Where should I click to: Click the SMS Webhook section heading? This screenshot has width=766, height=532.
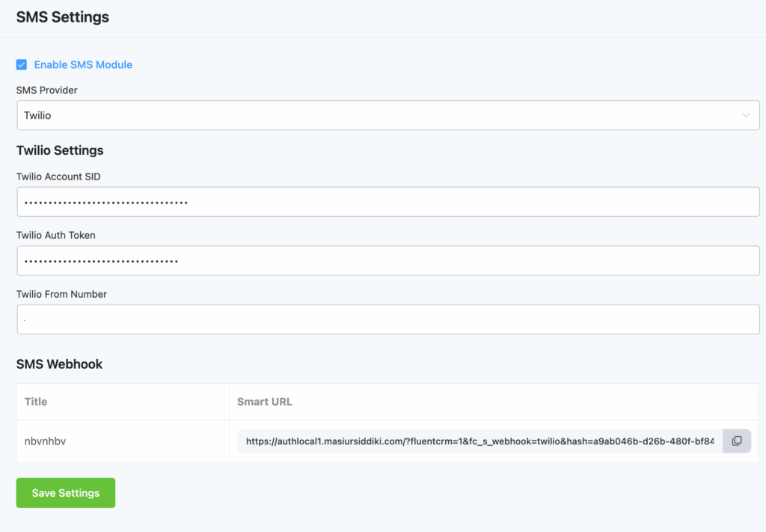pyautogui.click(x=59, y=364)
